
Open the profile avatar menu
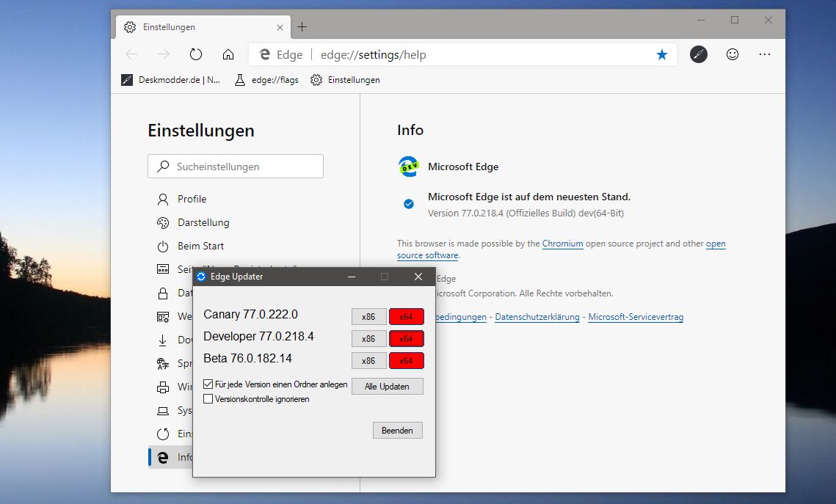[699, 54]
